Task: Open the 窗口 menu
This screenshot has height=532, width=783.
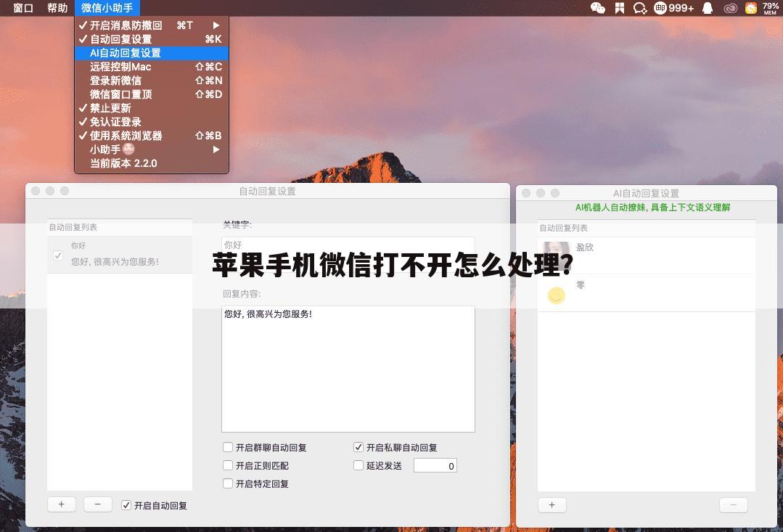Action: [x=23, y=8]
